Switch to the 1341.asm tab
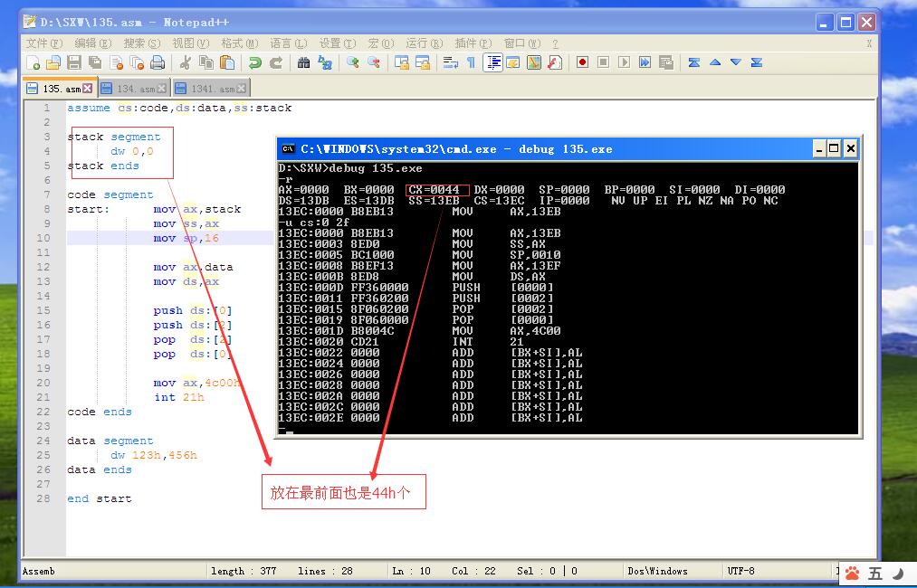Screen dimensions: 917x588 click(212, 89)
